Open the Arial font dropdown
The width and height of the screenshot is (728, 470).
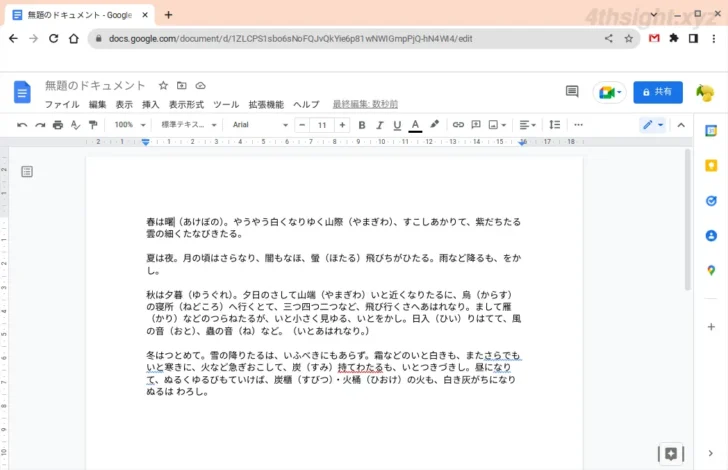click(x=260, y=125)
